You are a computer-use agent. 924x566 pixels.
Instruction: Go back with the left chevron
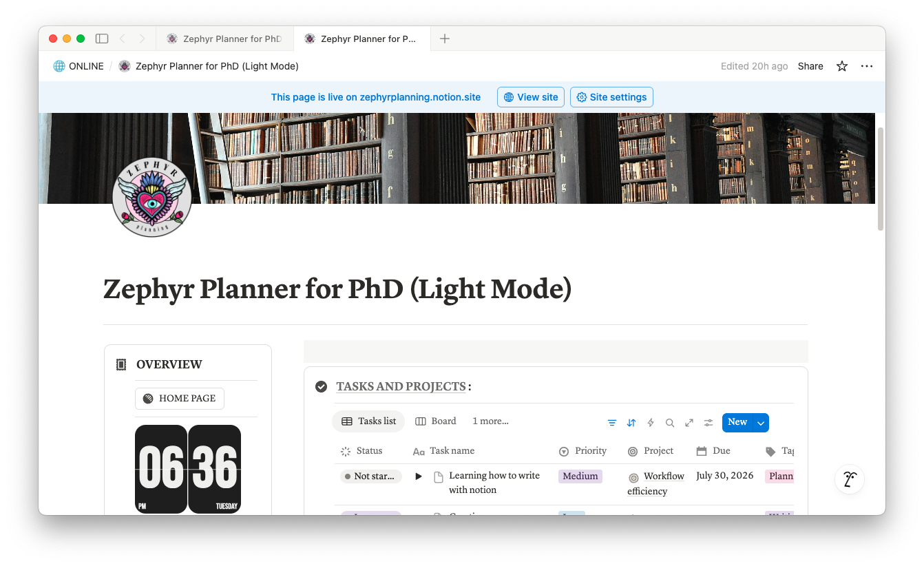tap(122, 39)
